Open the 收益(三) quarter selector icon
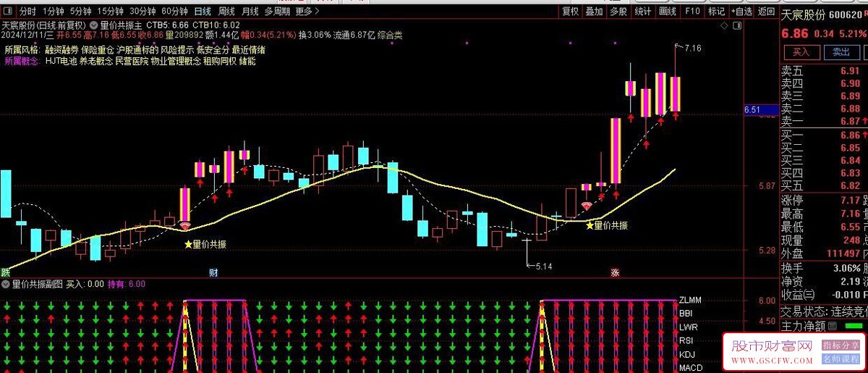This screenshot has width=868, height=373. [x=809, y=295]
